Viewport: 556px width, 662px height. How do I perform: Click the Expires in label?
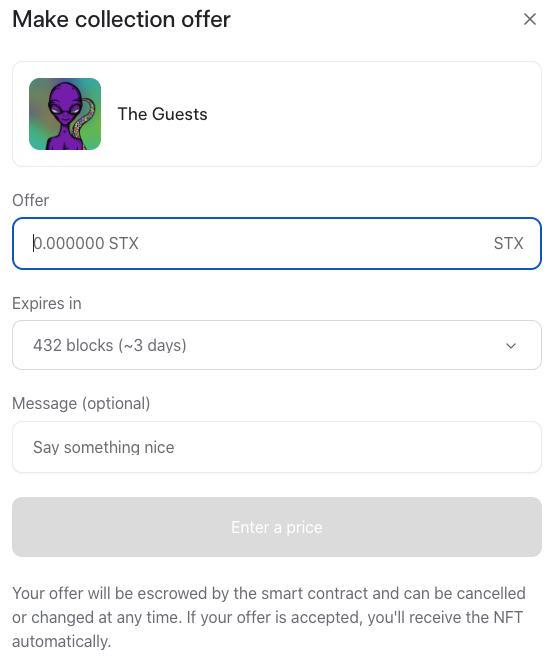[47, 303]
